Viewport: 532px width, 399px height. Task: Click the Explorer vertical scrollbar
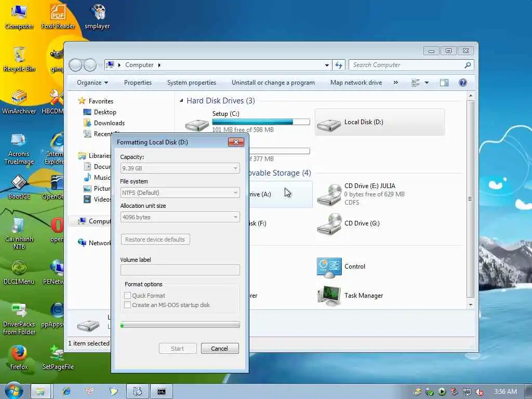click(x=470, y=199)
